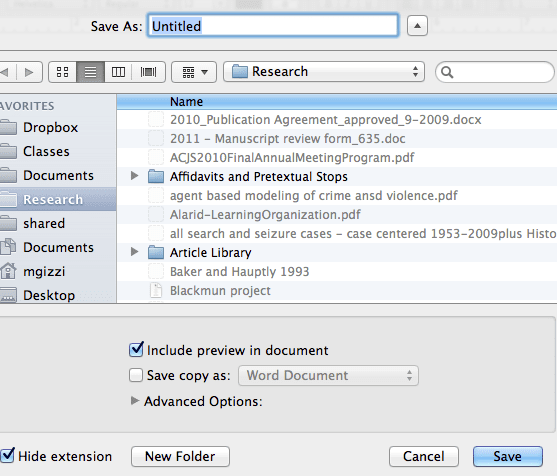Switch to column view
Viewport: 557px width, 476px height.
[x=118, y=72]
